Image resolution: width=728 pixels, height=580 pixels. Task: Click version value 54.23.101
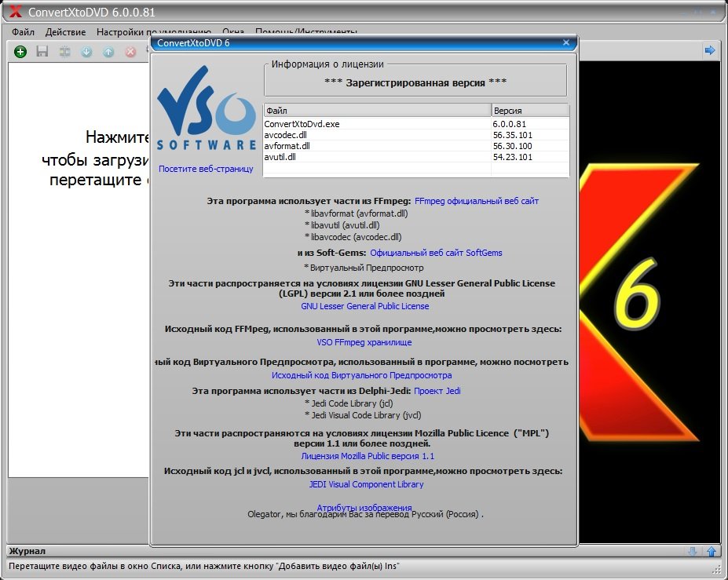513,157
